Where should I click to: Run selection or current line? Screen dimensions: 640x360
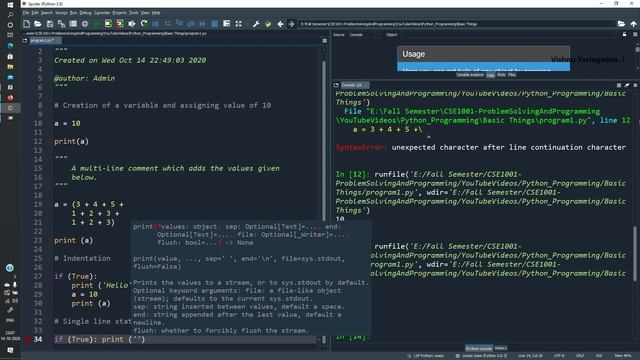pos(132,24)
